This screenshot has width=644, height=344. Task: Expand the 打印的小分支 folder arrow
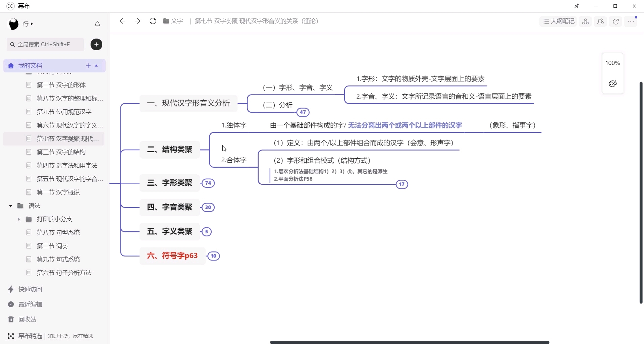19,219
